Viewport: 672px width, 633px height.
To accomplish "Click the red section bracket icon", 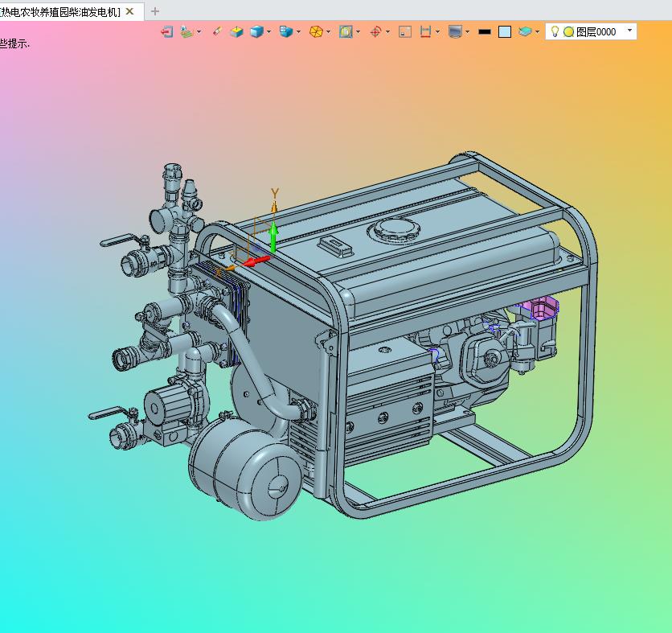I will [x=425, y=31].
